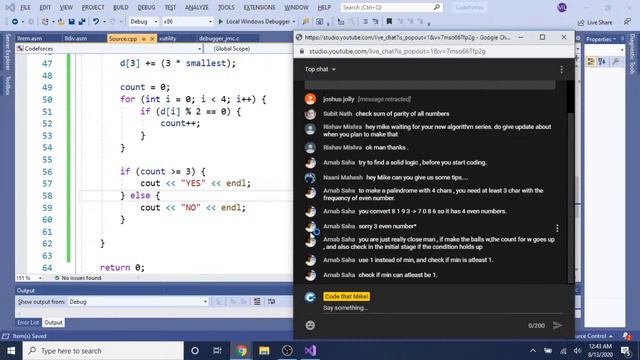This screenshot has height=360, width=640.
Task: Open the EDIT menu
Action: tap(45, 7)
